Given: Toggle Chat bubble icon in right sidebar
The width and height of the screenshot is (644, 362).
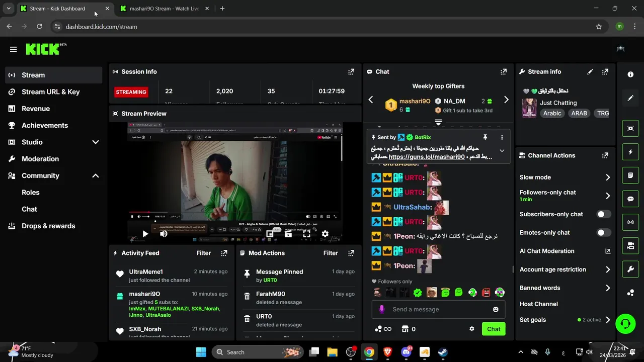Looking at the screenshot, I should (630, 199).
